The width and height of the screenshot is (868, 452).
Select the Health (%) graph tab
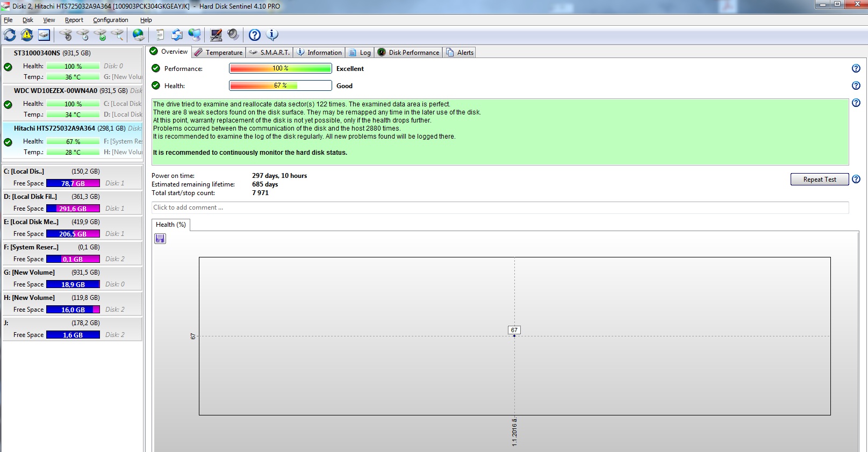click(171, 225)
